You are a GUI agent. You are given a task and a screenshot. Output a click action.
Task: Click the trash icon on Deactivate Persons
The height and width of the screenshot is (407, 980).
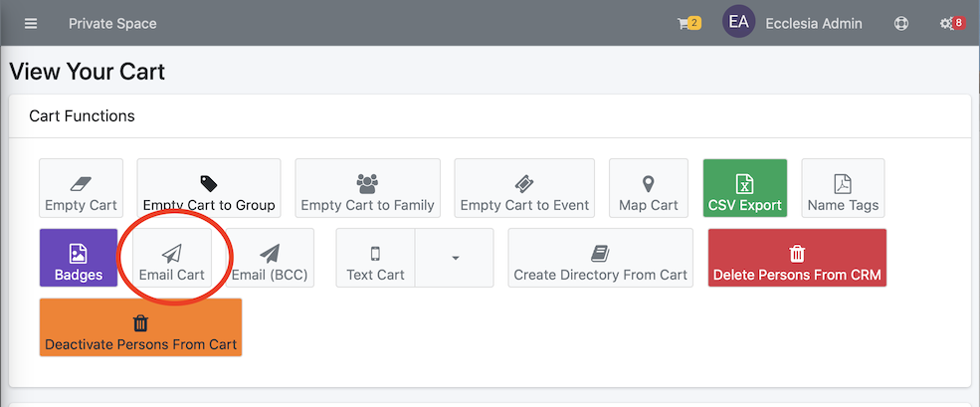pos(140,323)
